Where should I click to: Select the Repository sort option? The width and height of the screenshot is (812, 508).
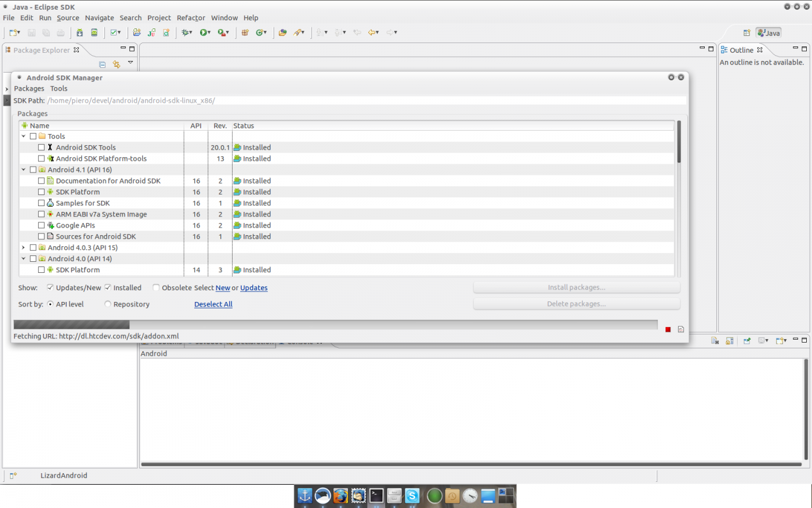tap(107, 304)
